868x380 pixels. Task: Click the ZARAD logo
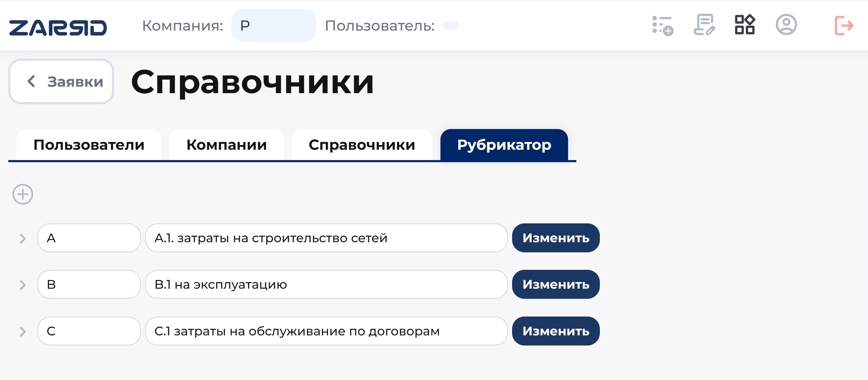click(x=58, y=28)
